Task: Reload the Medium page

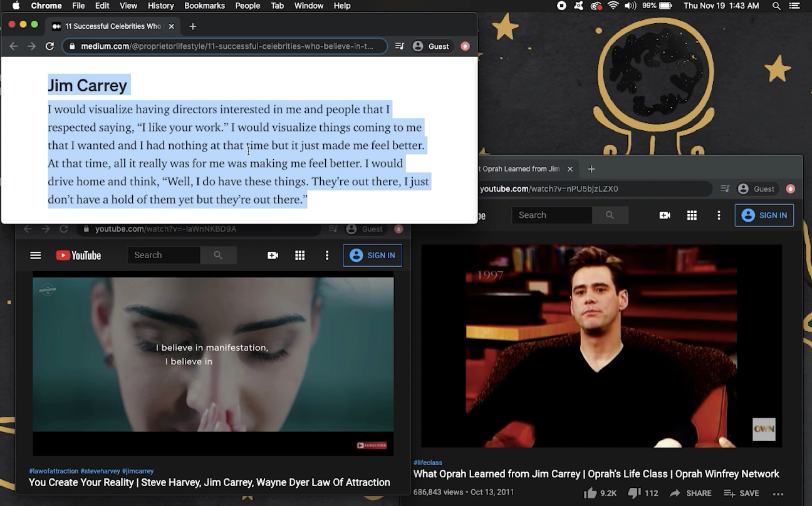Action: click(x=49, y=46)
